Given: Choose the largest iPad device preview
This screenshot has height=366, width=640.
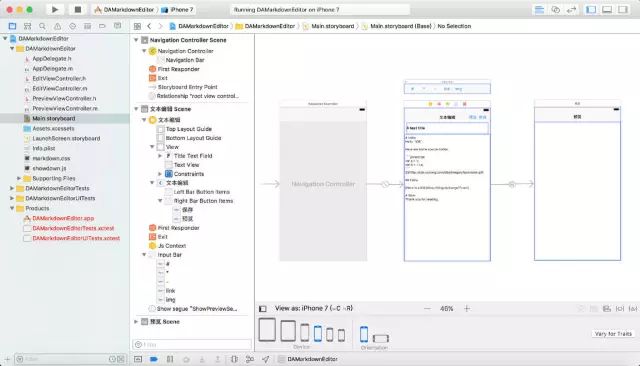Looking at the screenshot, I should 267,330.
